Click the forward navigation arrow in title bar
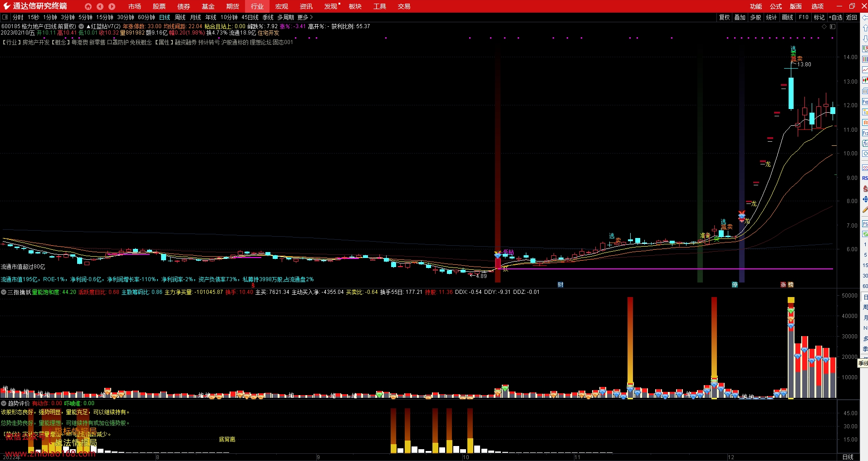 tap(112, 6)
